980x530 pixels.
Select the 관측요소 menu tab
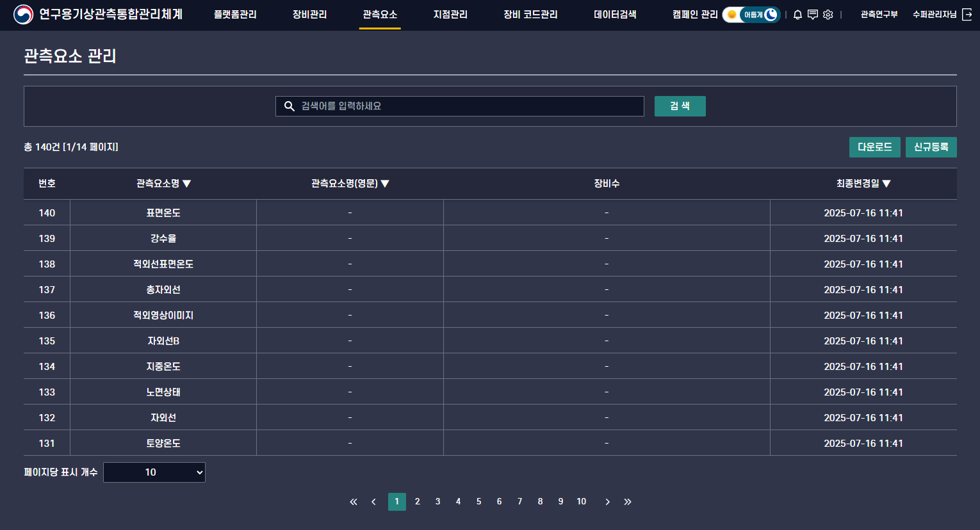380,14
